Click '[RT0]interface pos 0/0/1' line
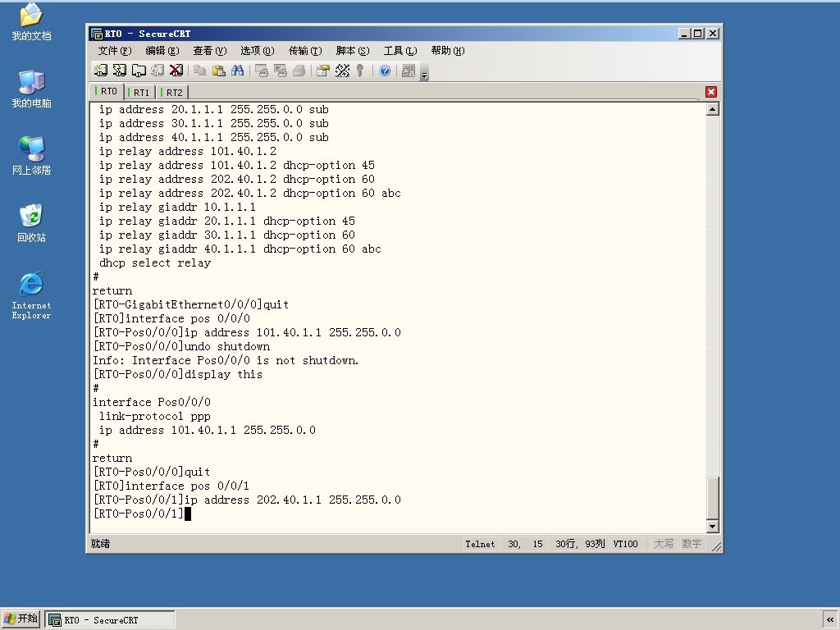 (x=171, y=486)
